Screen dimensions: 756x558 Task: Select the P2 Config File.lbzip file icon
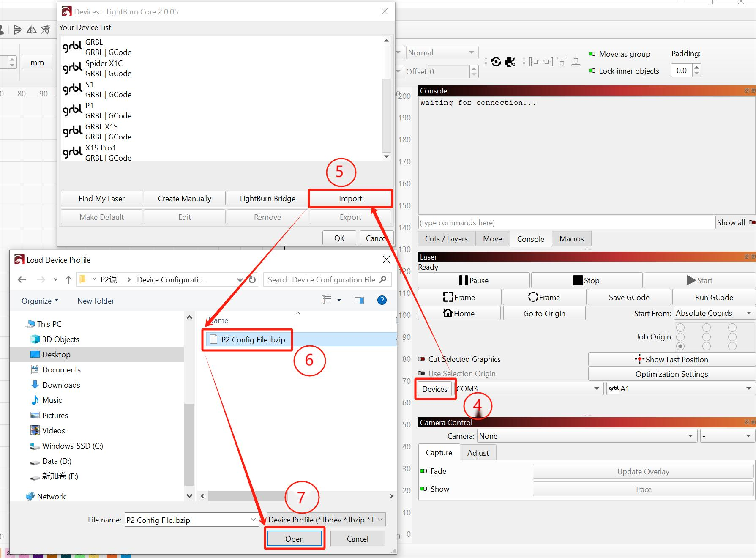point(214,339)
